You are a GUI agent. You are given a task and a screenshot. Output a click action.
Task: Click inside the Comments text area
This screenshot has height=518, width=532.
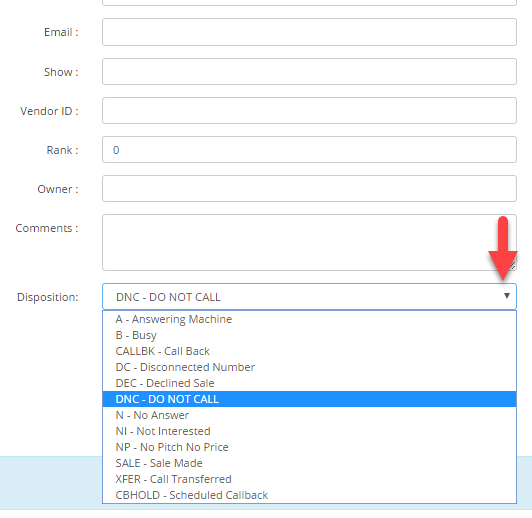[309, 243]
